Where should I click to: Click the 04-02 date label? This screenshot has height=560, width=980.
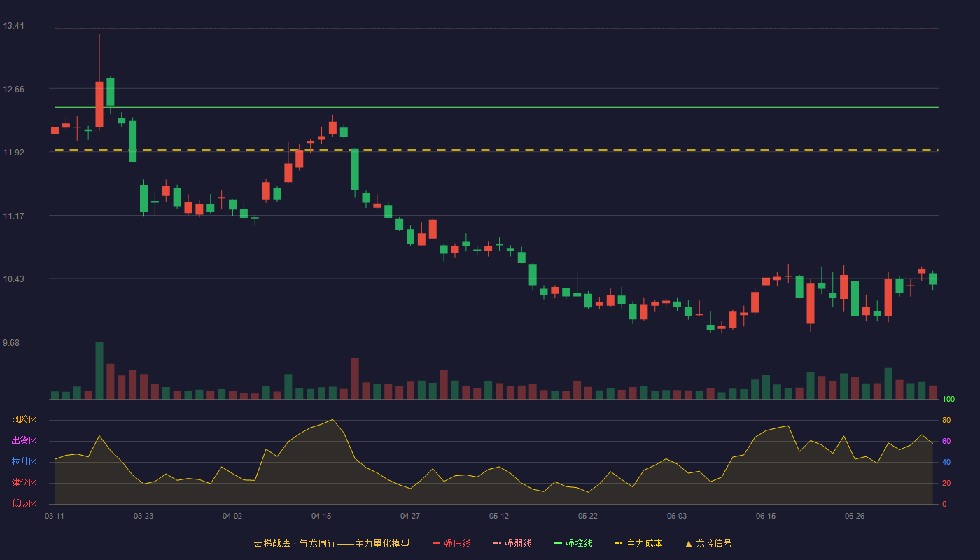(x=232, y=516)
